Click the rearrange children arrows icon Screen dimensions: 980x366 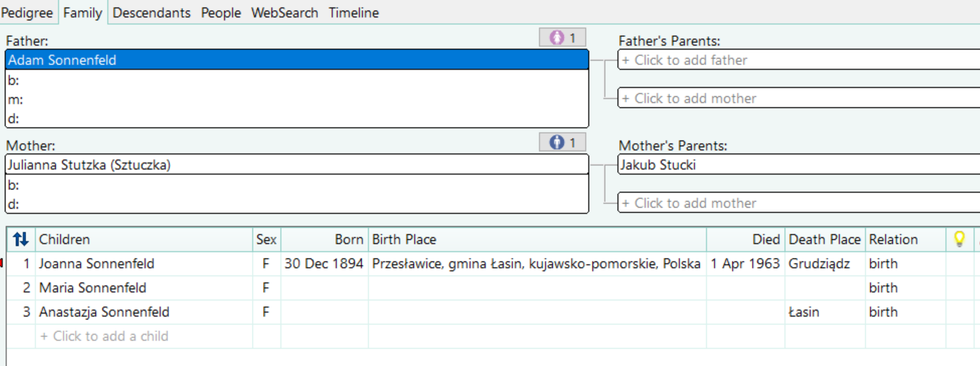click(x=21, y=239)
